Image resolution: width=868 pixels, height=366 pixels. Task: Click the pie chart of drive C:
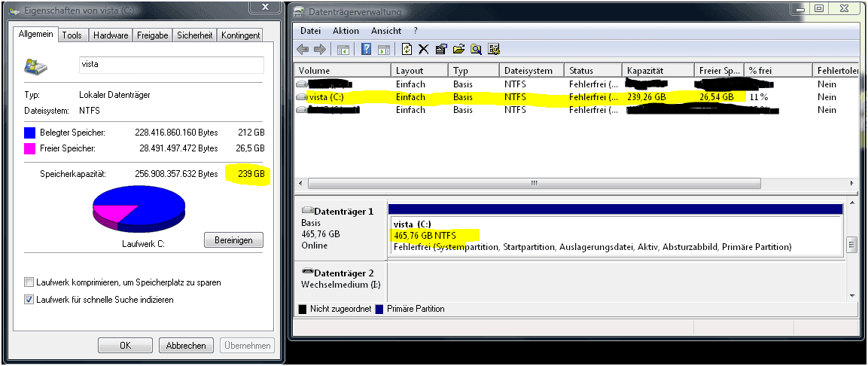[139, 208]
